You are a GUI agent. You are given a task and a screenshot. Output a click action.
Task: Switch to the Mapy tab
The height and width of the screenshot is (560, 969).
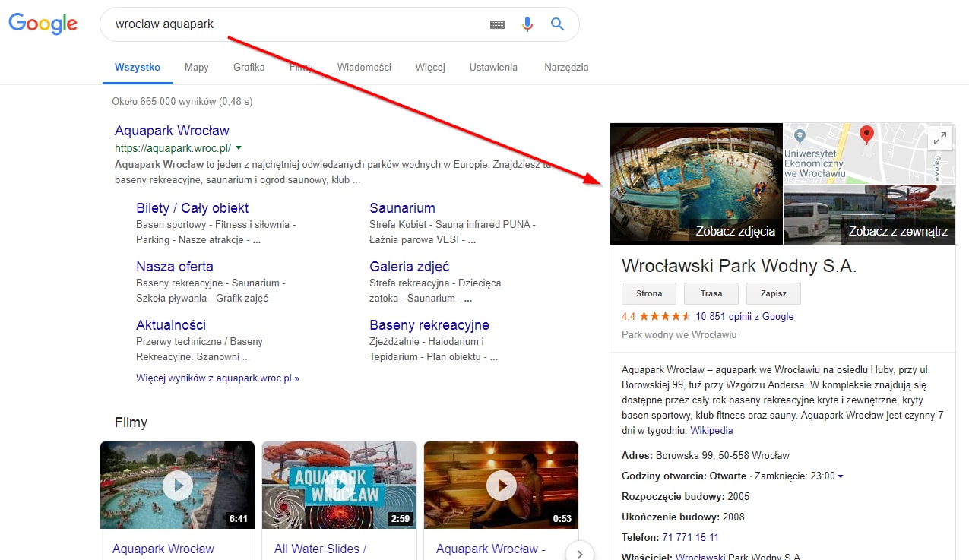196,67
